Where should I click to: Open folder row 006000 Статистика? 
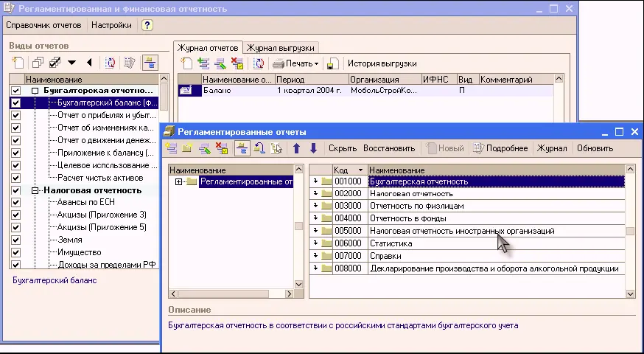(x=467, y=243)
